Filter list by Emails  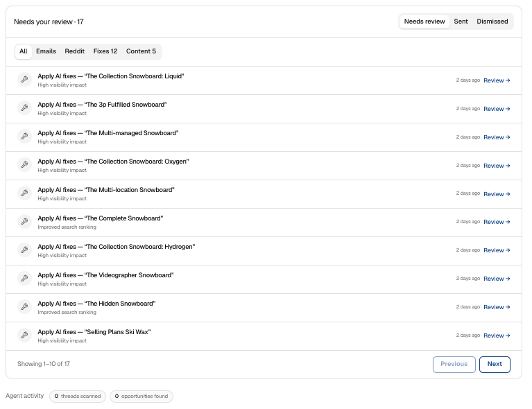coord(46,51)
